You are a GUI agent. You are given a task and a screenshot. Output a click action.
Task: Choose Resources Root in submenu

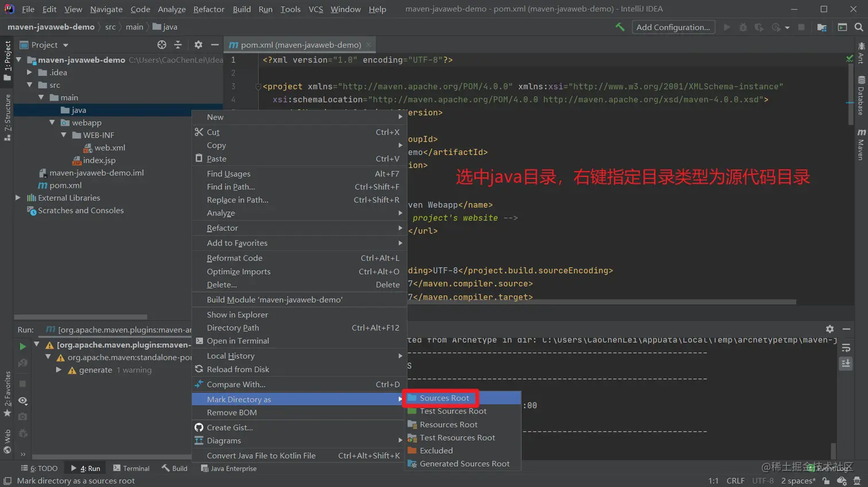(463, 424)
